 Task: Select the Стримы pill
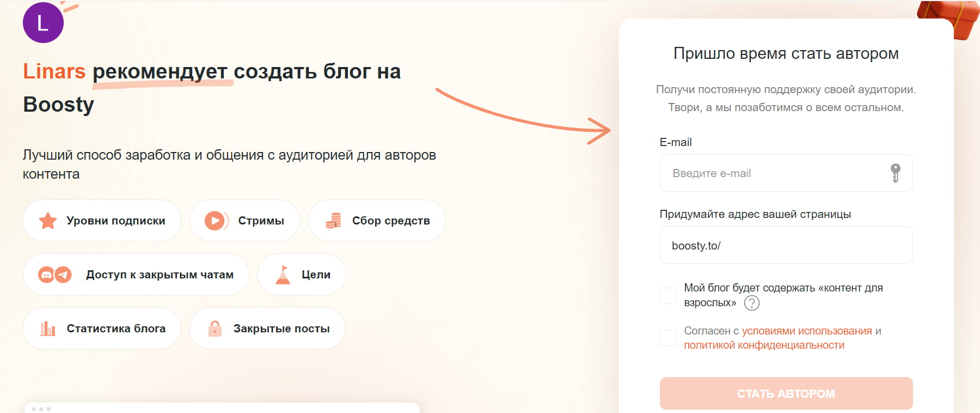point(244,221)
